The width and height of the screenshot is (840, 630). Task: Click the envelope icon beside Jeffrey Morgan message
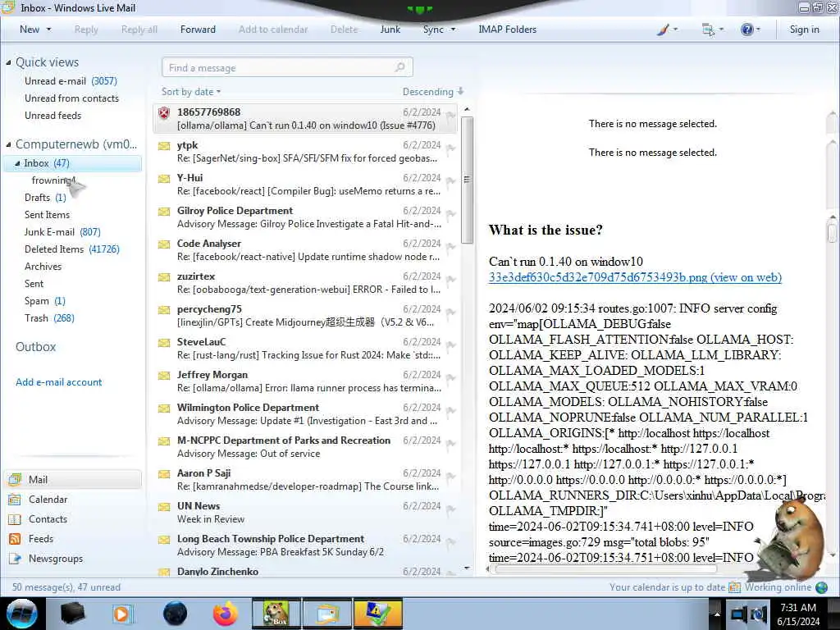click(x=164, y=376)
